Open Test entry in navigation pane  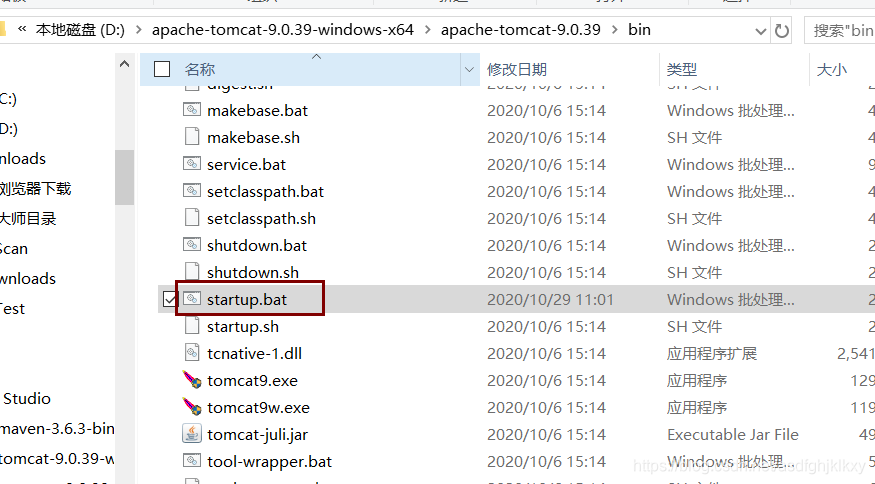(x=12, y=309)
